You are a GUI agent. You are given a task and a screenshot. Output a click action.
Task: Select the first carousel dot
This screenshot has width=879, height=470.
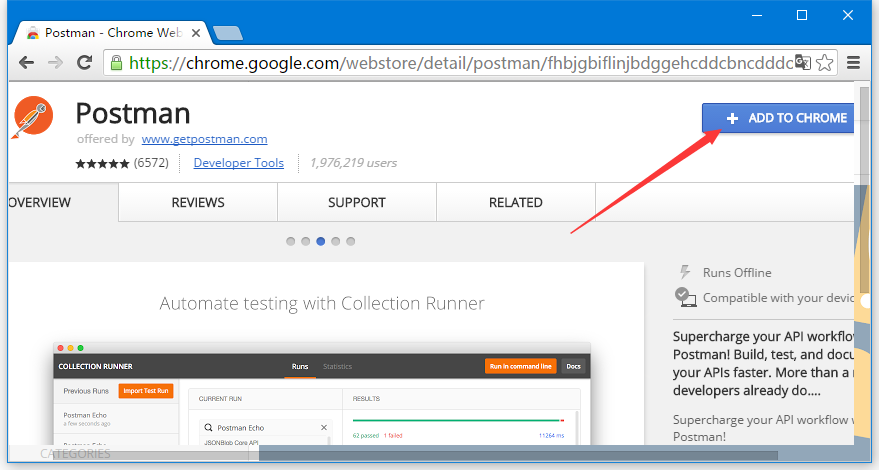coord(290,241)
